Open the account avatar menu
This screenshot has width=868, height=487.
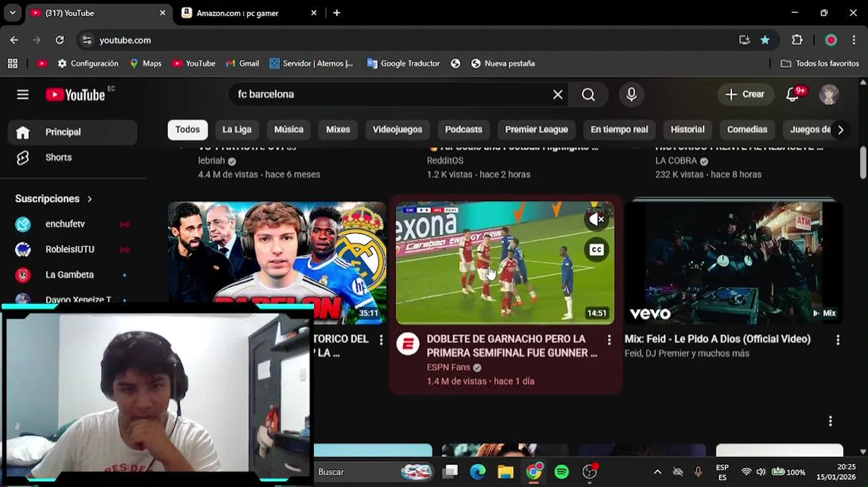click(829, 95)
